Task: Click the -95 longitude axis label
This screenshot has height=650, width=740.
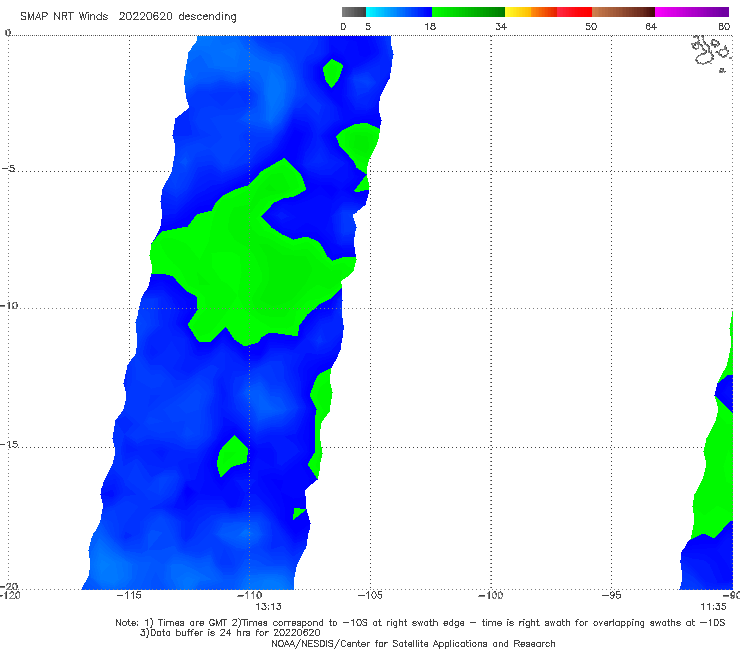Action: coord(611,595)
